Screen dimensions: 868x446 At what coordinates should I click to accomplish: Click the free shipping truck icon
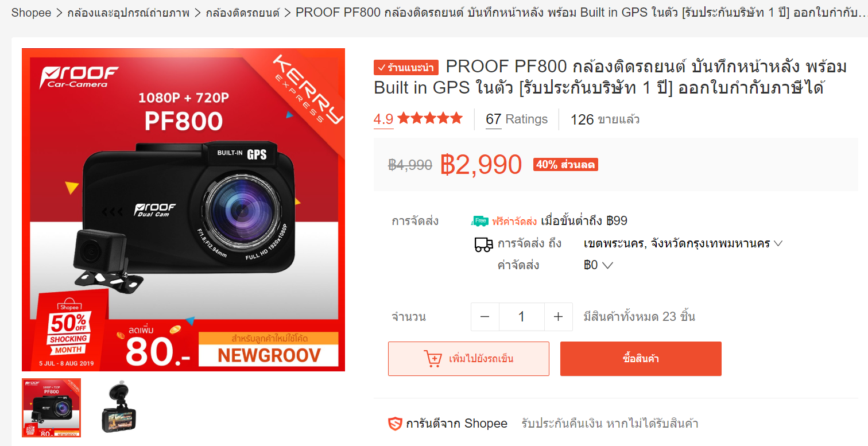pyautogui.click(x=480, y=221)
